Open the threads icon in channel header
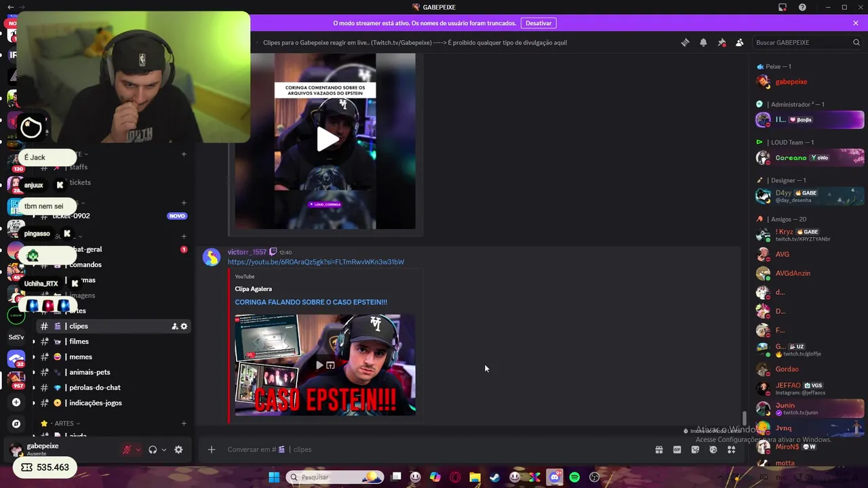This screenshot has height=488, width=868. coord(685,42)
